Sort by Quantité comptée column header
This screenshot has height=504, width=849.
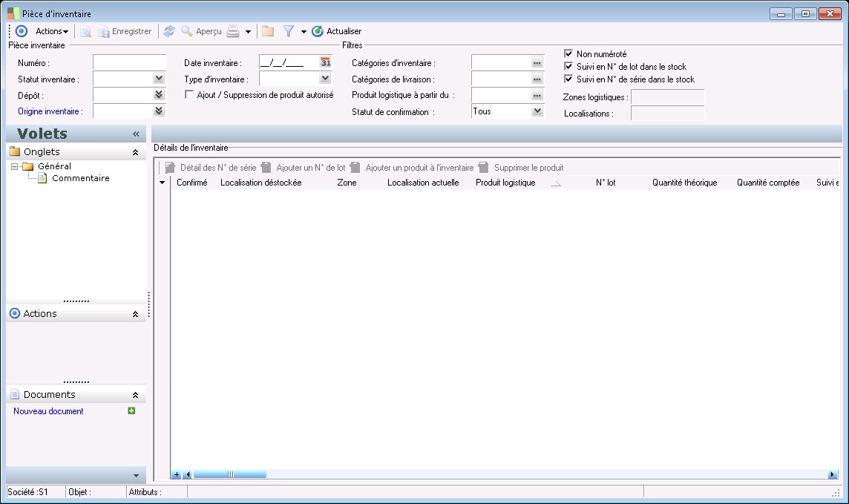768,183
